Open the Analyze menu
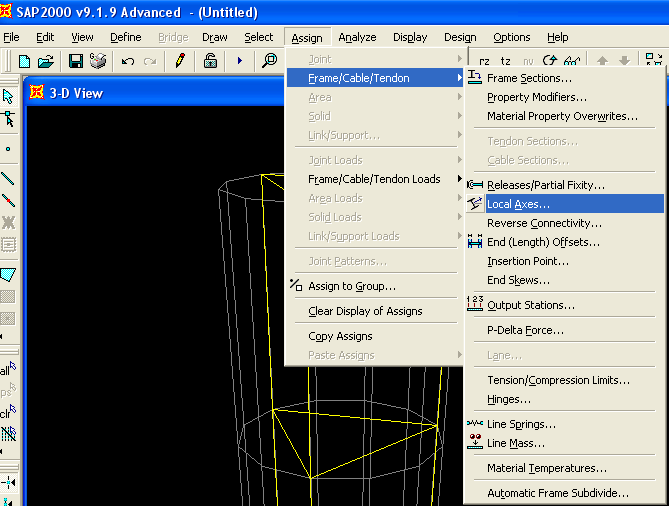 357,38
